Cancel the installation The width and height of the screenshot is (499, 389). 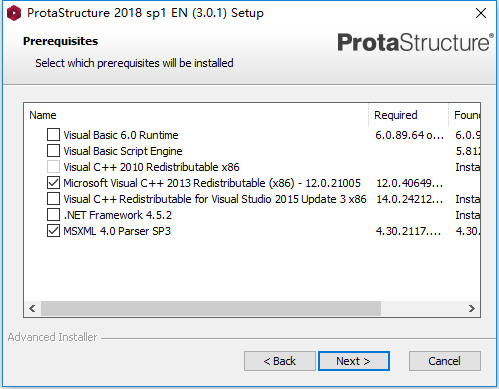pos(445,361)
